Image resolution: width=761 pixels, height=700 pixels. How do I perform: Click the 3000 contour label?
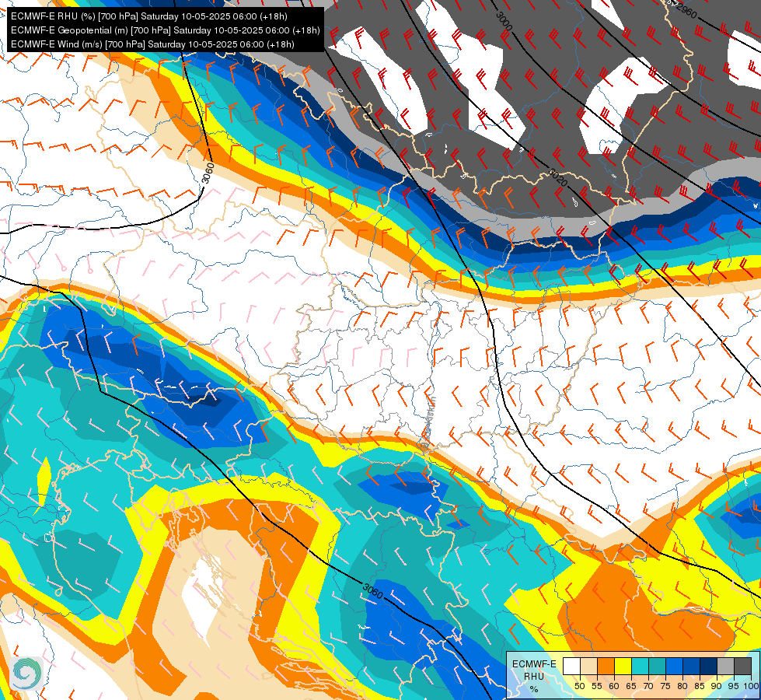[x=504, y=21]
